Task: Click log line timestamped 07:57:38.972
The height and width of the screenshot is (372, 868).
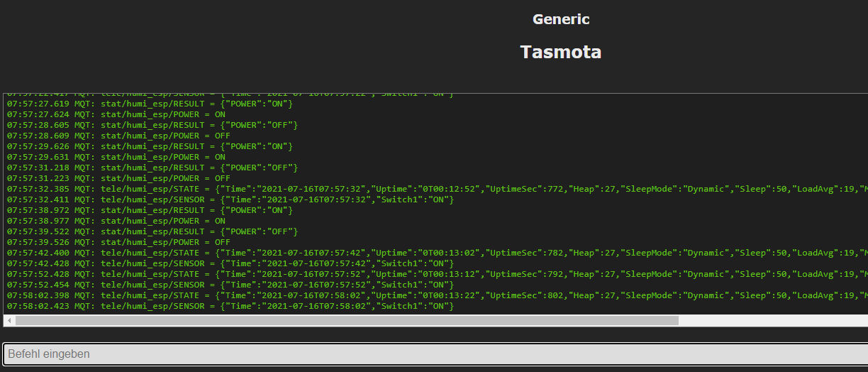Action: point(150,210)
